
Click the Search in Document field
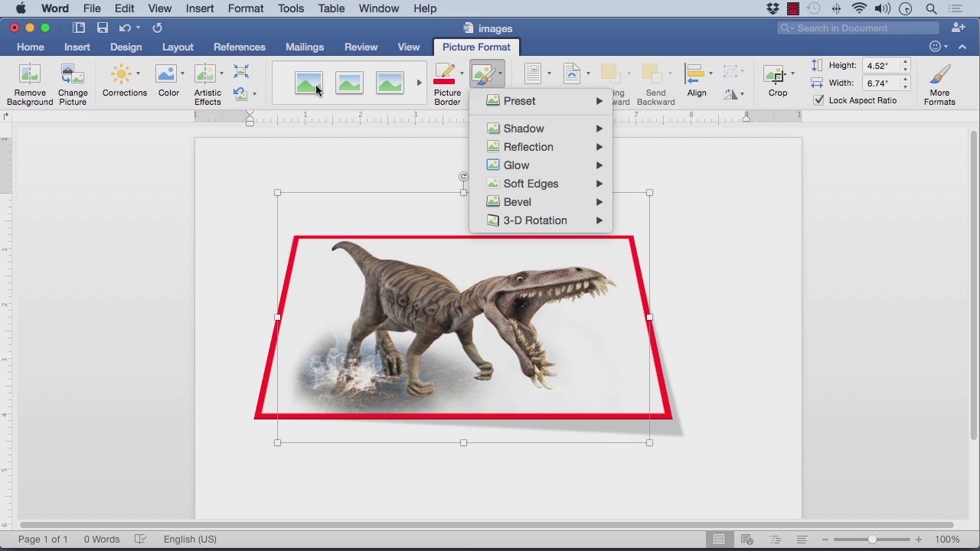858,28
